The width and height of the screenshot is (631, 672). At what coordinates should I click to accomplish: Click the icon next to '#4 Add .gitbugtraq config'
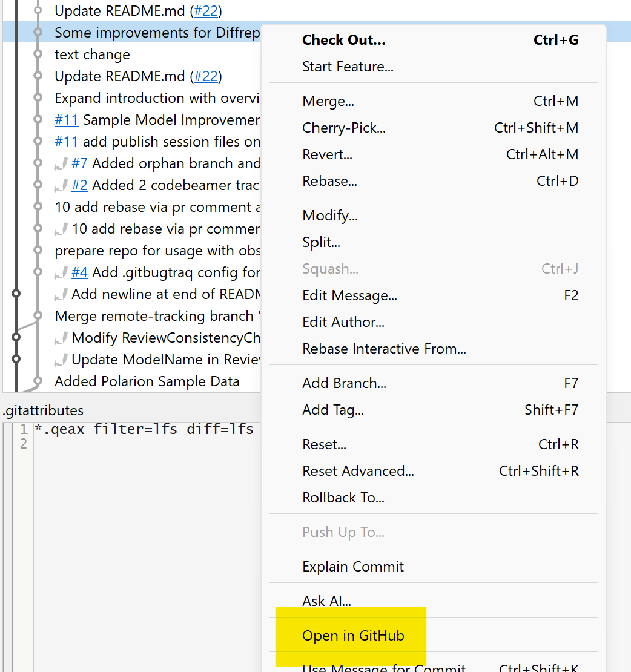point(61,272)
